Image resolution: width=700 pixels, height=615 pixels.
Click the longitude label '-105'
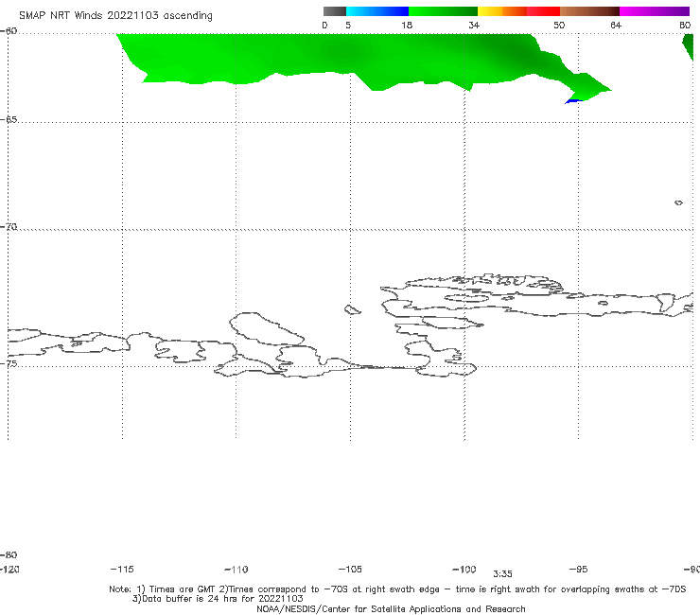pyautogui.click(x=350, y=569)
